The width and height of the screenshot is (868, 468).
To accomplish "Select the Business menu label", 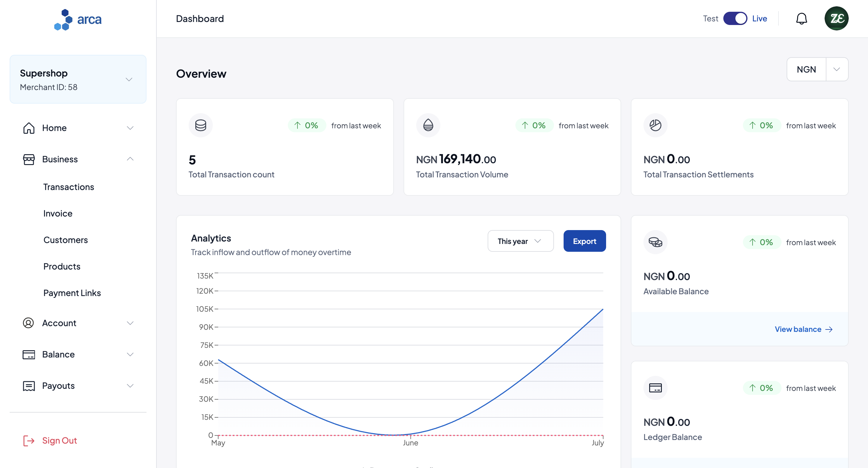I will (x=60, y=159).
